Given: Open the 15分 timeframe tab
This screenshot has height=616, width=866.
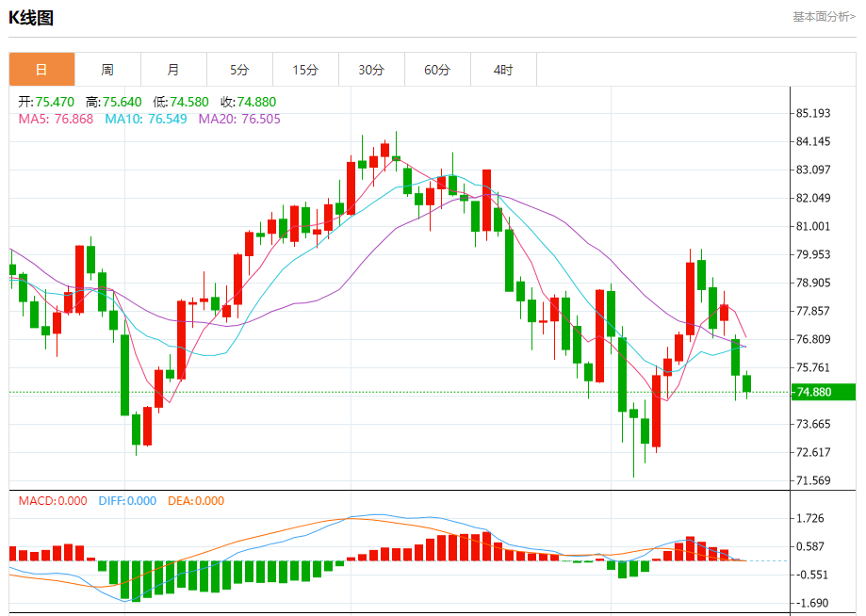Looking at the screenshot, I should (x=305, y=70).
